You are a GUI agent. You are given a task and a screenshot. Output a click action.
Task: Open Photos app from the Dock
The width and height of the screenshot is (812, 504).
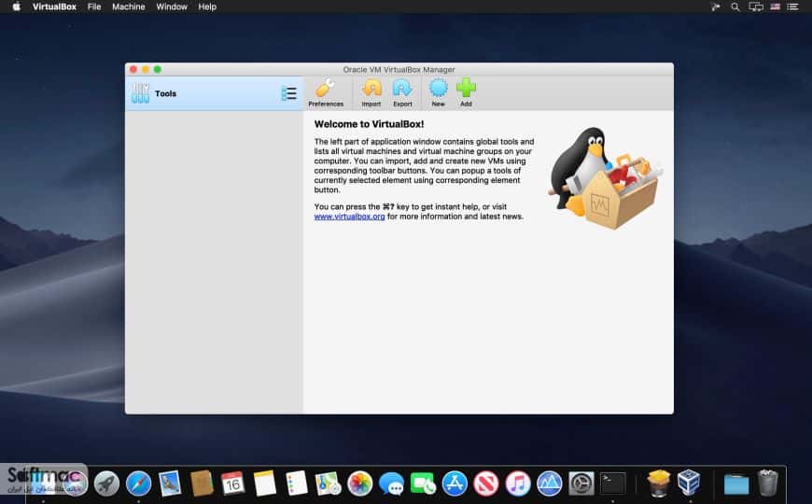coord(360,483)
